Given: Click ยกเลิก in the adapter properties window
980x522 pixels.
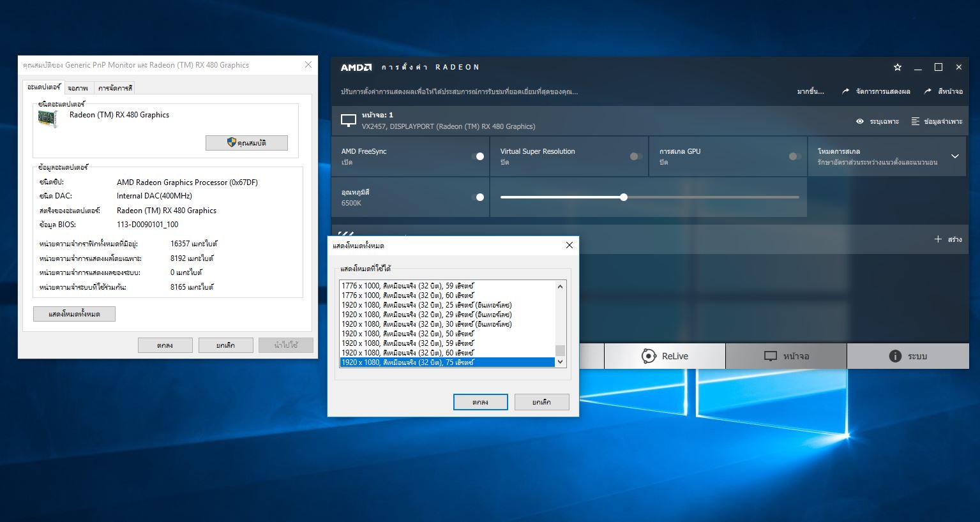Looking at the screenshot, I should point(225,345).
